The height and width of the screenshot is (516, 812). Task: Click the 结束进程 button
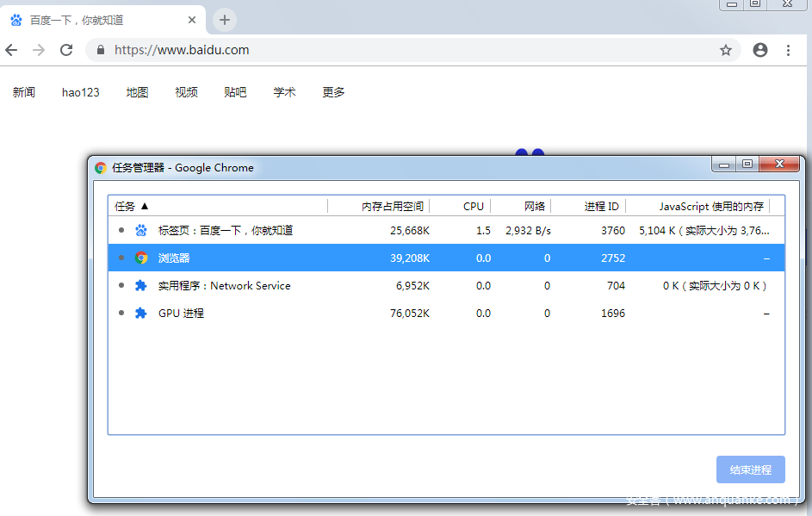pos(750,469)
